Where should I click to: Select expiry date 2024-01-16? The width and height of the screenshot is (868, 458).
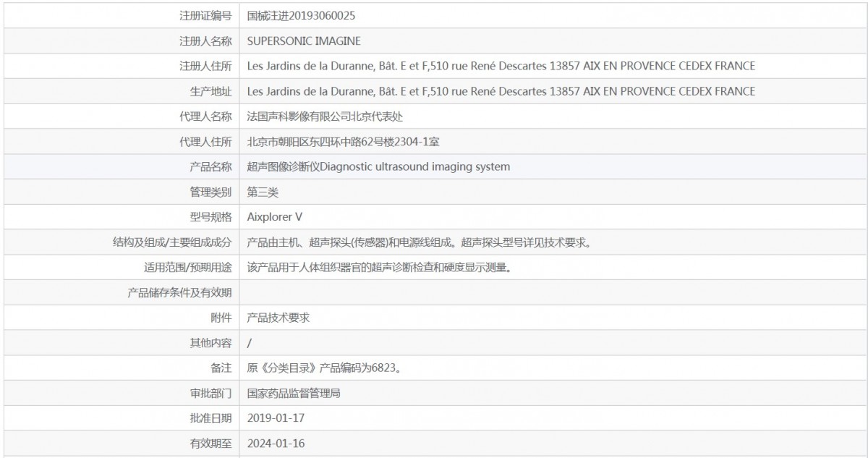276,444
